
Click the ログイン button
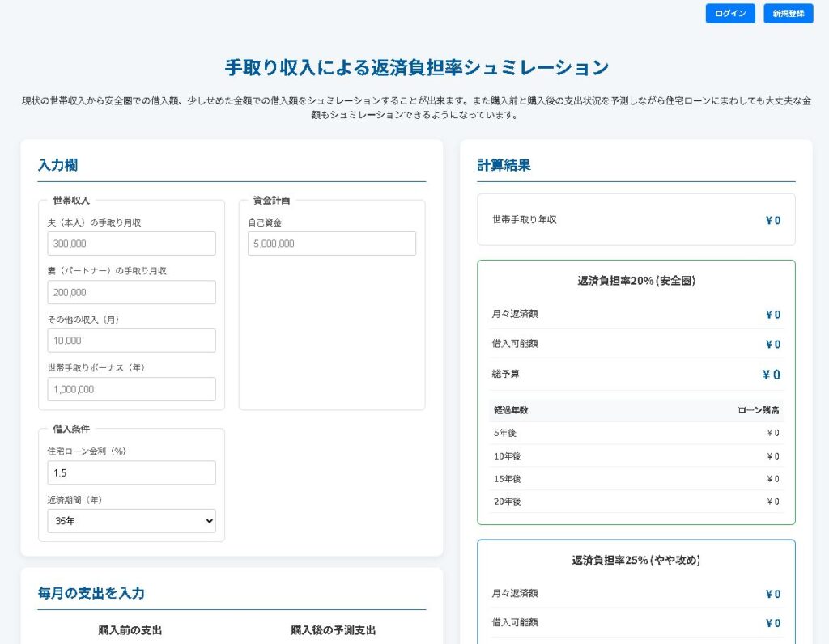tap(729, 14)
